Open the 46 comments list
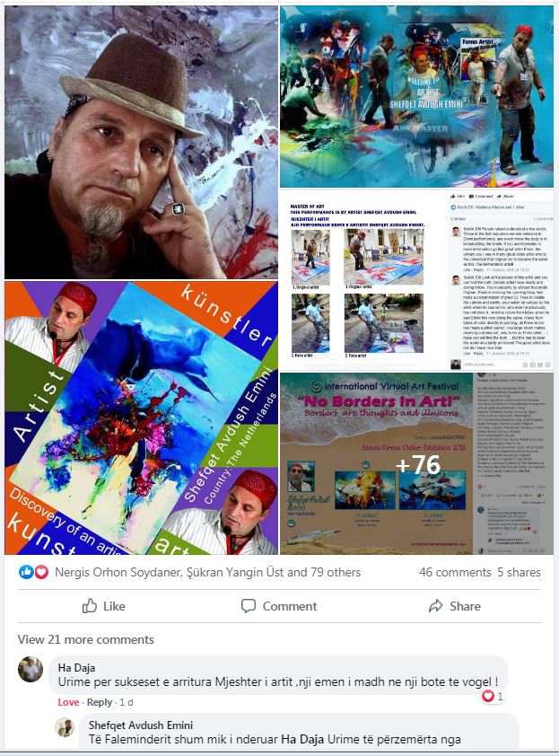The image size is (559, 756). point(455,572)
